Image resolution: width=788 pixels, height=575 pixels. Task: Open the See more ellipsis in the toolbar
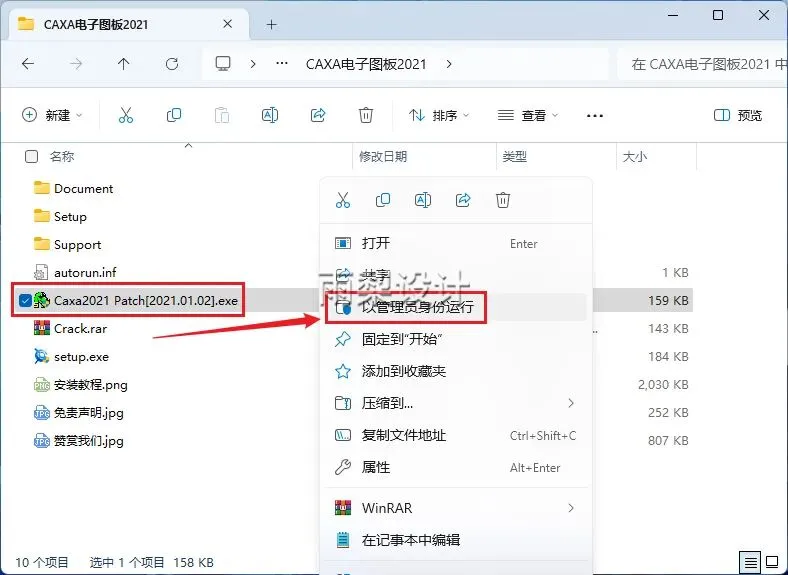coord(595,116)
